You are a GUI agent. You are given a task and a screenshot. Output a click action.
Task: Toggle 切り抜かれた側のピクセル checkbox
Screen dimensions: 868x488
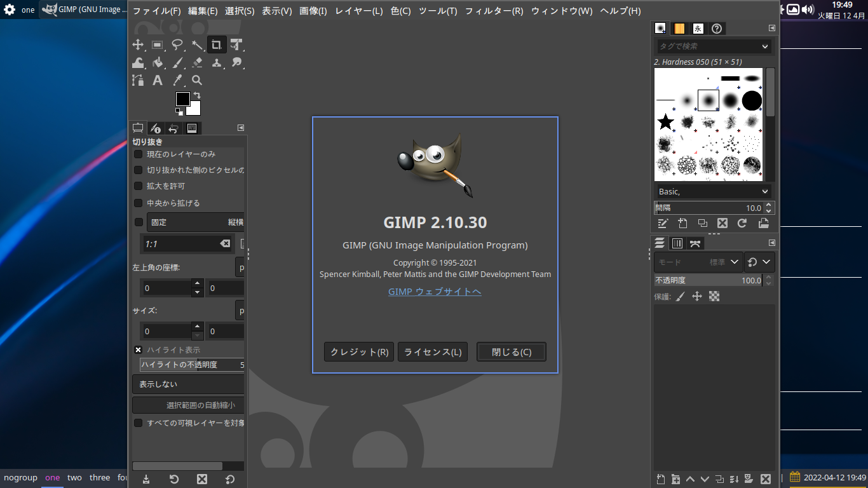pyautogui.click(x=138, y=170)
